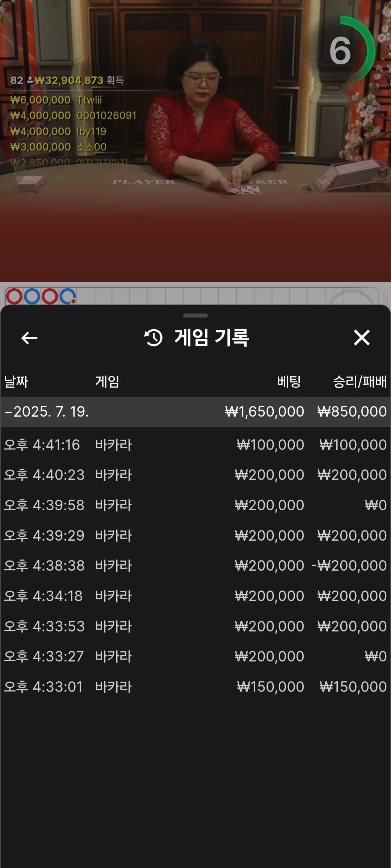
Task: Tap the countdown timer showing 6
Action: pyautogui.click(x=348, y=50)
